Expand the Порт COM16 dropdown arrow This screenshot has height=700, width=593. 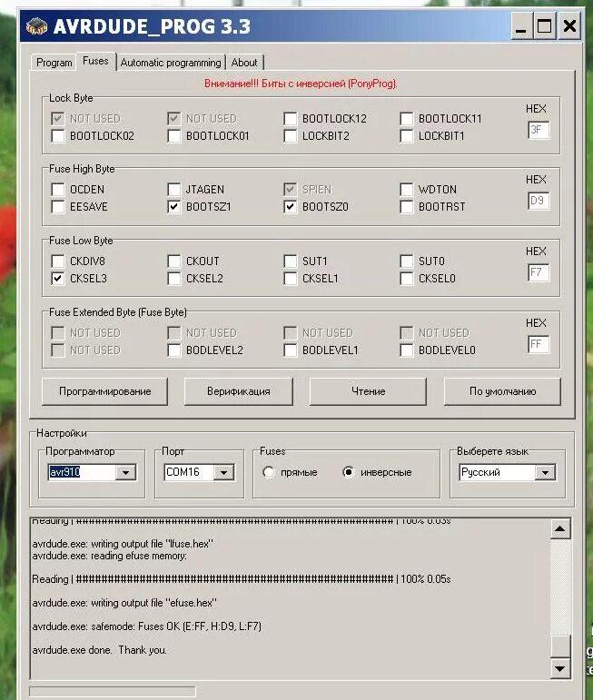point(223,472)
